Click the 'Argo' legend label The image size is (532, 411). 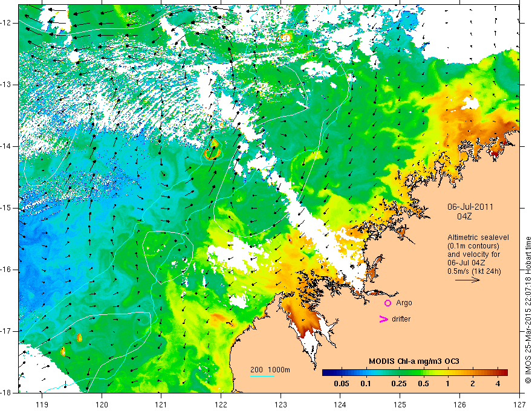(404, 303)
